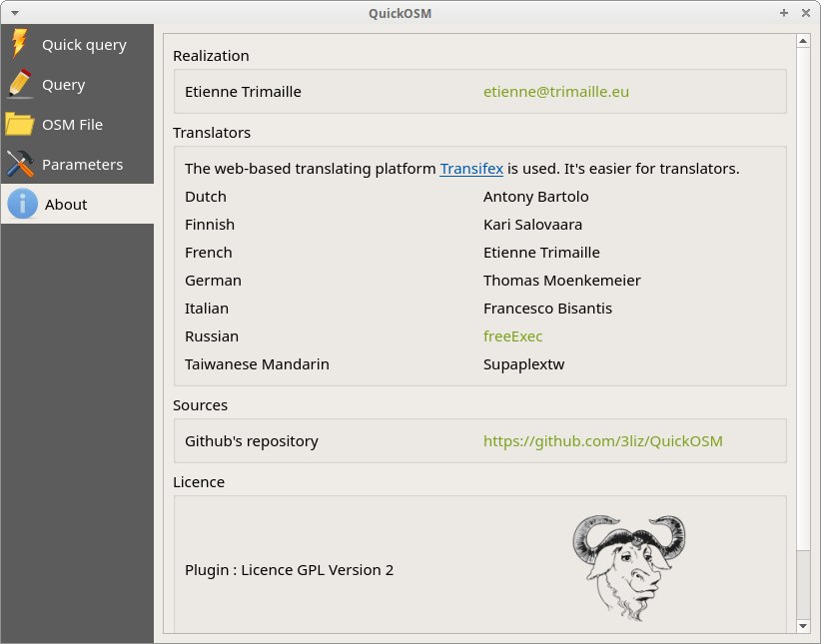The width and height of the screenshot is (821, 644).
Task: Click the Query pencil icon
Action: (20, 84)
